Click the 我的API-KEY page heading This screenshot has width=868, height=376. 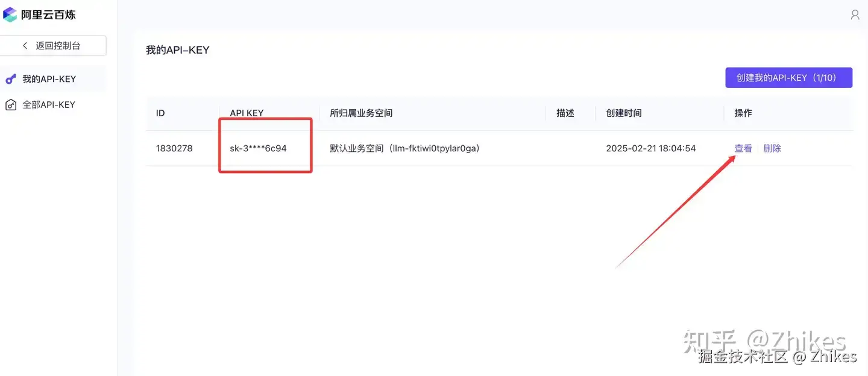coord(178,50)
